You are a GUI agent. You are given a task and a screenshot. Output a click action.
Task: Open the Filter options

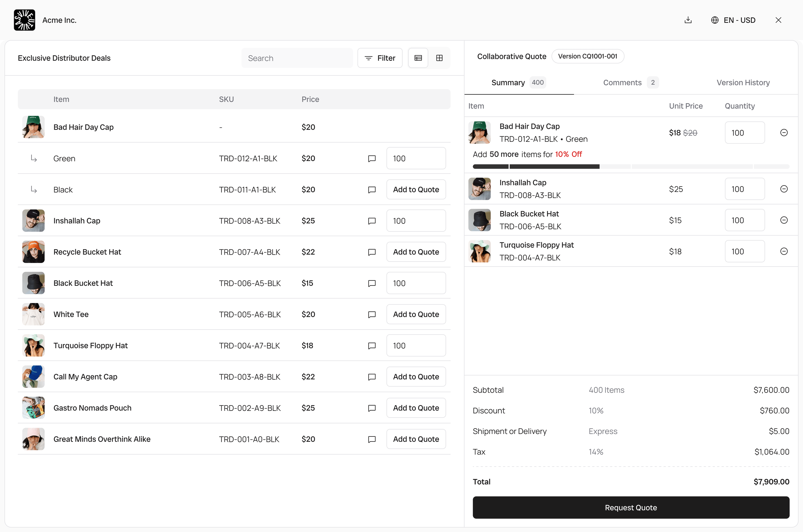[x=380, y=58]
